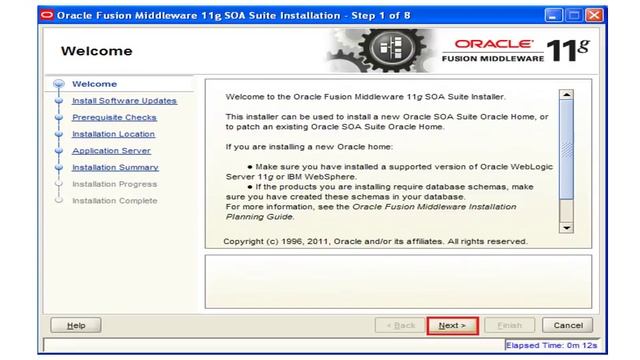Click the Installation Complete step label

(115, 201)
